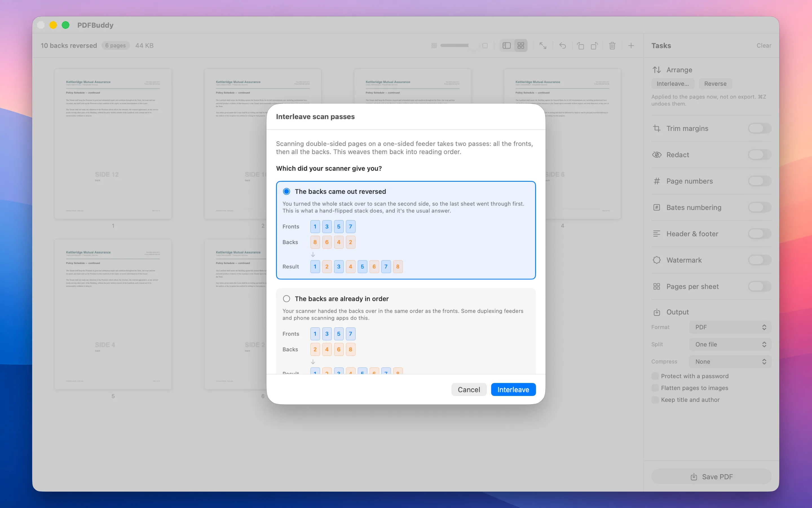Rotate the page right using the toolbar
Image resolution: width=812 pixels, height=508 pixels.
[x=594, y=45]
